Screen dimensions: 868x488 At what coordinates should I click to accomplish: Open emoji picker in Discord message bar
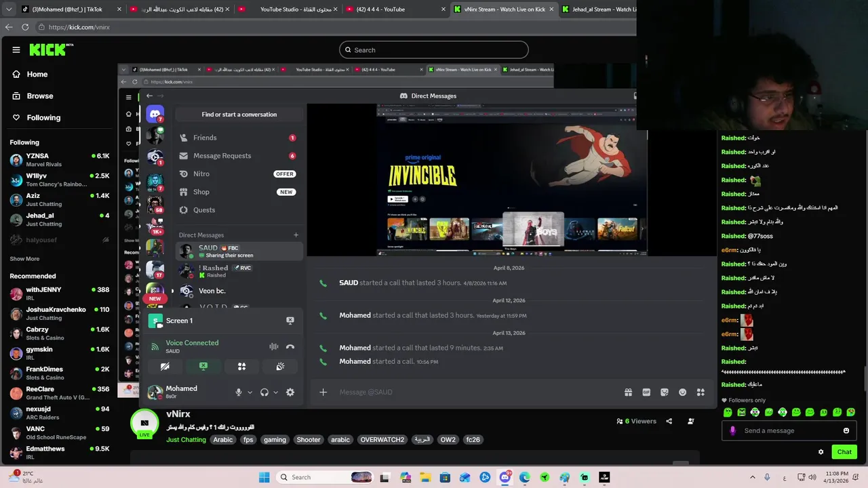click(x=682, y=392)
